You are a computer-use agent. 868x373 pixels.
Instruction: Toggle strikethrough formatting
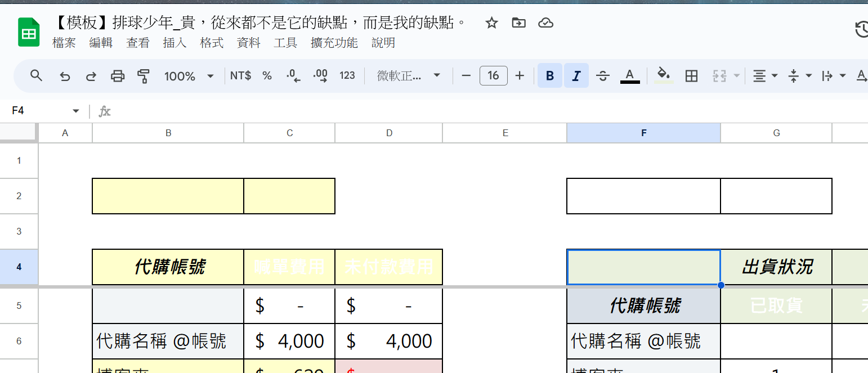pyautogui.click(x=603, y=76)
